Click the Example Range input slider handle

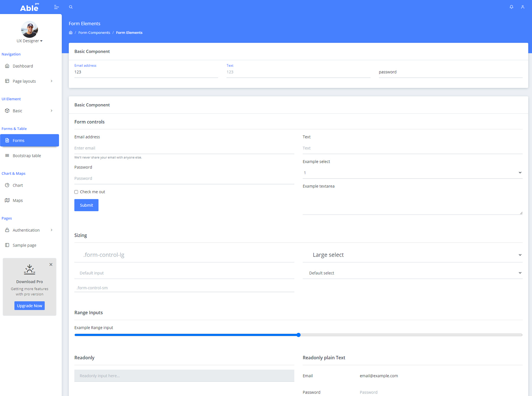[x=299, y=335]
